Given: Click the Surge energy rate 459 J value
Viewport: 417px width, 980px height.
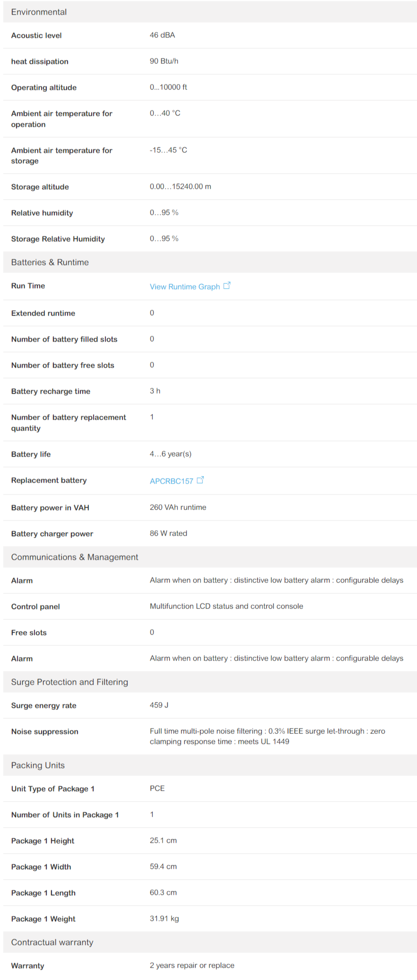Looking at the screenshot, I should click(x=159, y=705).
